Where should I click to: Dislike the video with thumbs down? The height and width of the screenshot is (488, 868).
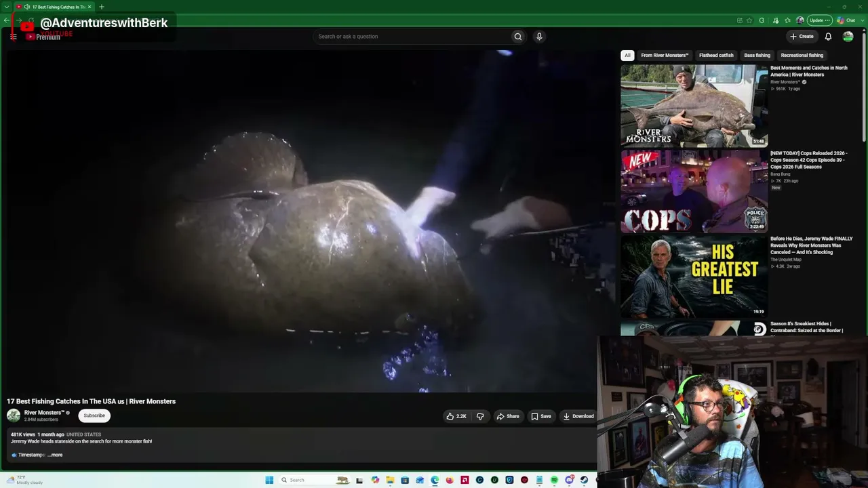[x=480, y=416]
